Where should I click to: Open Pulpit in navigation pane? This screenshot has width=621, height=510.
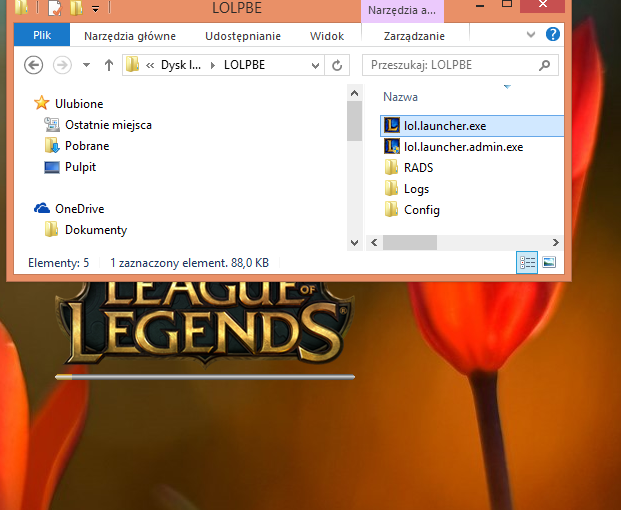pyautogui.click(x=80, y=167)
